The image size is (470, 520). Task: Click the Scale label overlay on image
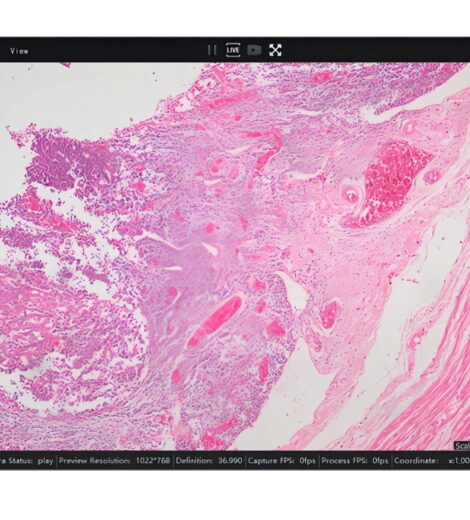coord(462,446)
